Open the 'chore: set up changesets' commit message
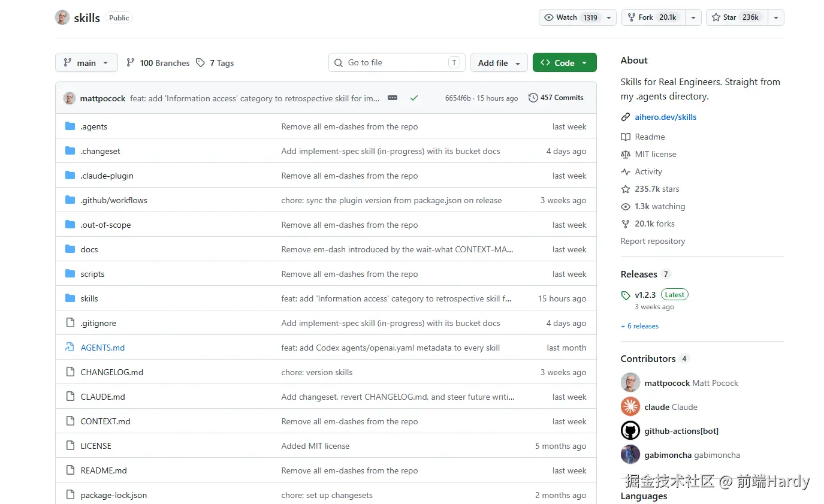Screen dimensions: 824x504 pos(327,495)
